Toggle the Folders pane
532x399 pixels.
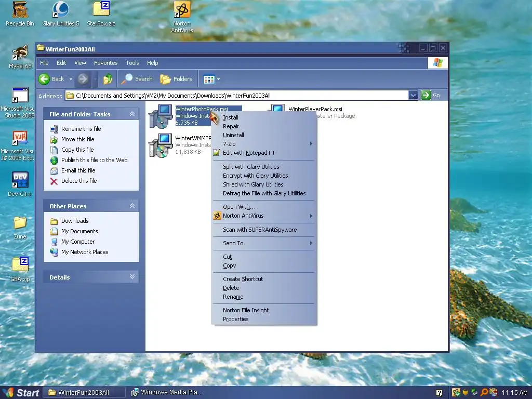pos(176,79)
